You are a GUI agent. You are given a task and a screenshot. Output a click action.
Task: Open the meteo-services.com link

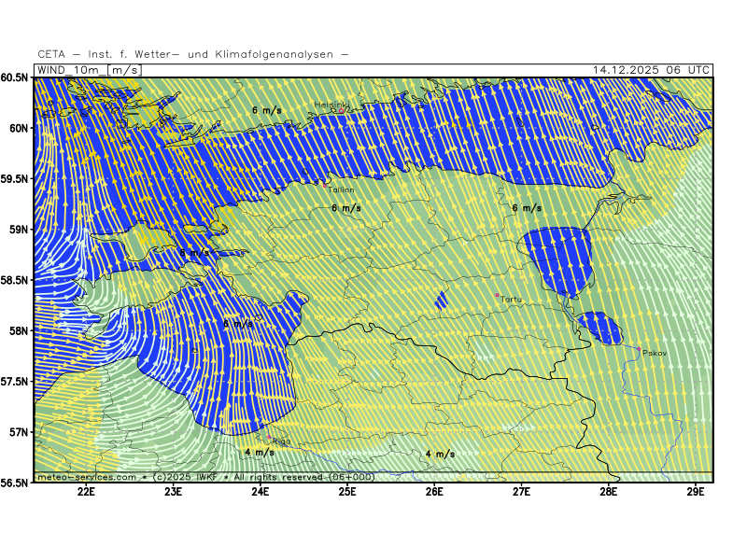tap(86, 477)
